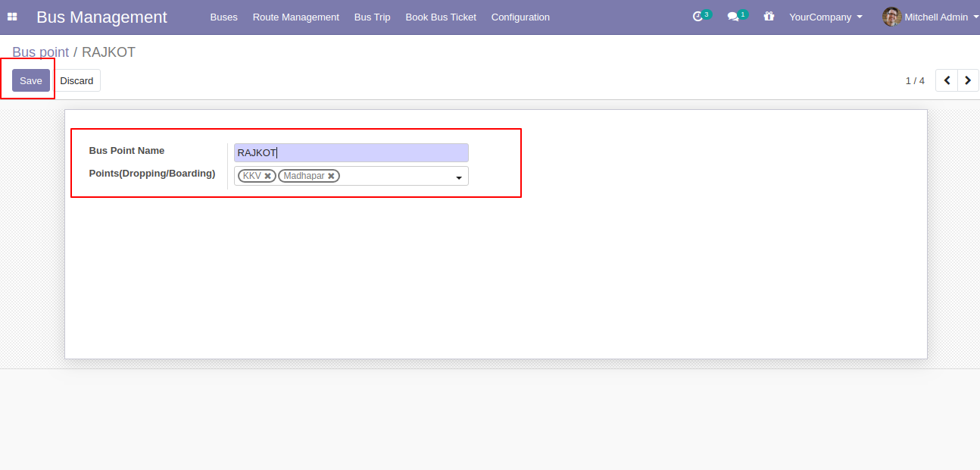Click the KKV tag label

click(252, 176)
